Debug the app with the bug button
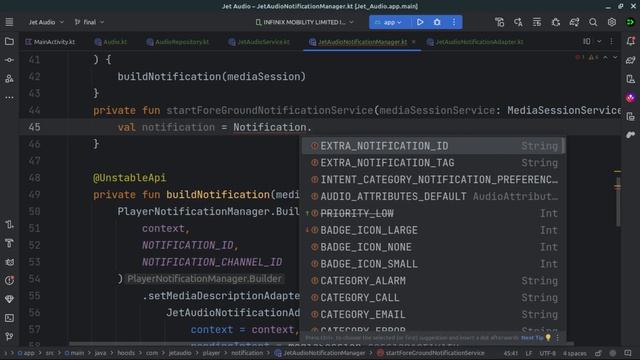640x360 pixels. tap(437, 22)
